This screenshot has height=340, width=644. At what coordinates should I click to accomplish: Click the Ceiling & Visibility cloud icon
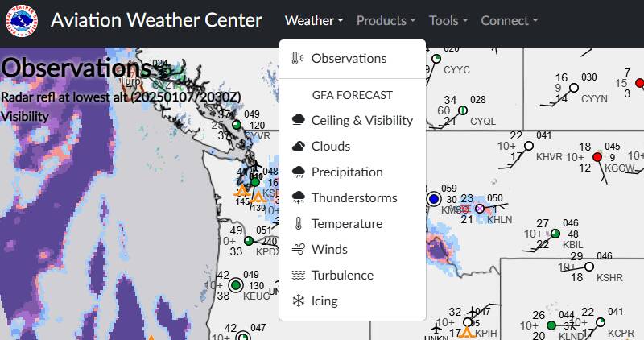coord(299,121)
